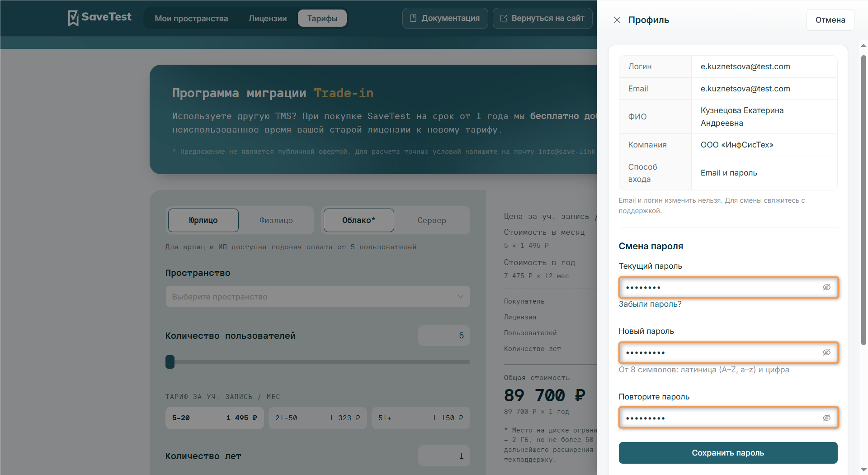Click Вернуться на сайт button

[x=542, y=18]
